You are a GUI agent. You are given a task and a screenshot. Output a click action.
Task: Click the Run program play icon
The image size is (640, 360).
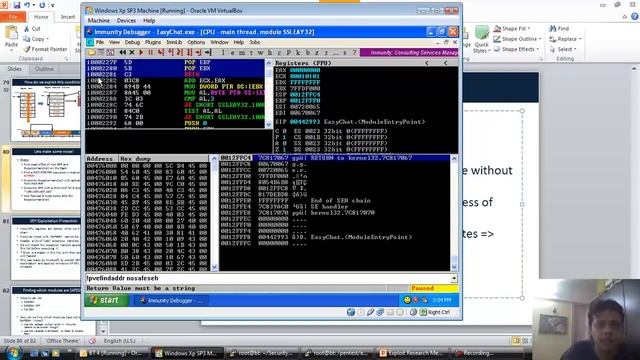pyautogui.click(x=141, y=52)
